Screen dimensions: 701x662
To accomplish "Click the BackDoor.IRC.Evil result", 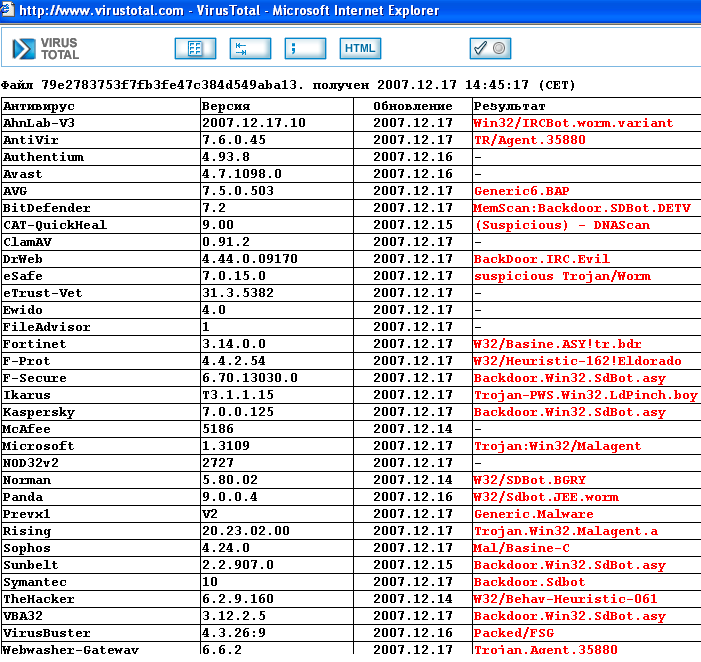I will coord(542,259).
